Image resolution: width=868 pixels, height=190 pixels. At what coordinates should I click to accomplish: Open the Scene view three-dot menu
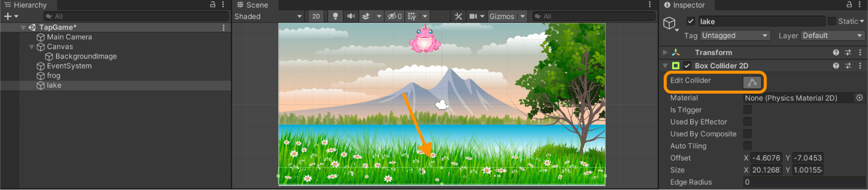pyautogui.click(x=650, y=4)
